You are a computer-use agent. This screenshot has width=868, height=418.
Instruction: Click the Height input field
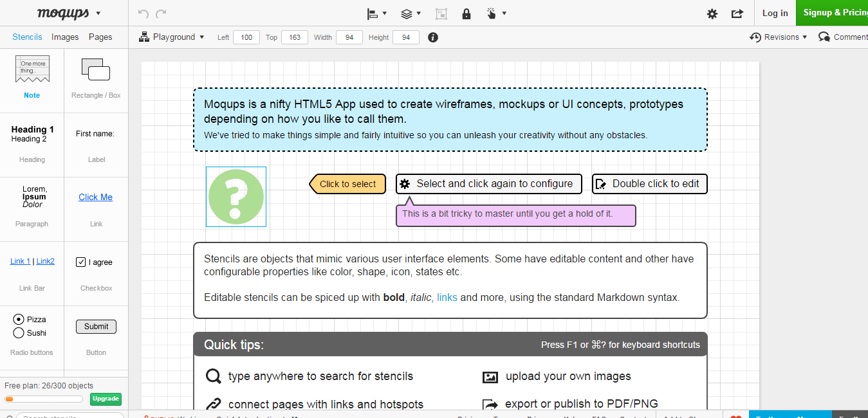pyautogui.click(x=406, y=37)
